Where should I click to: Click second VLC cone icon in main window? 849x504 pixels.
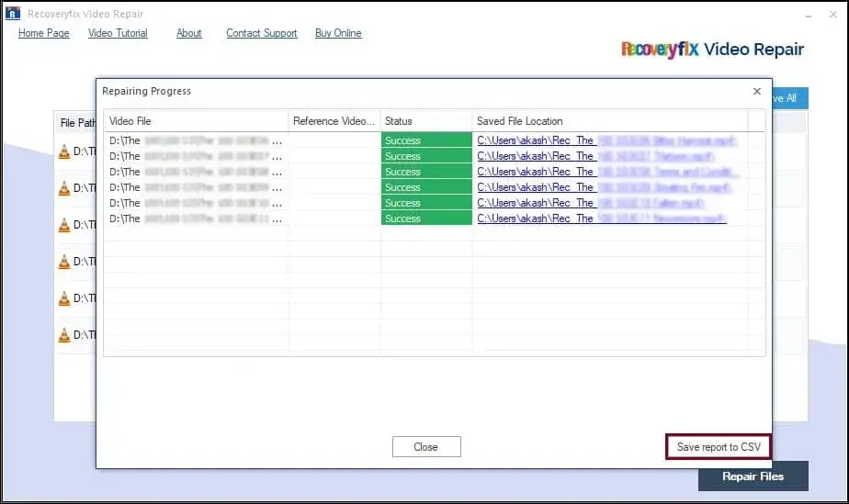64,188
